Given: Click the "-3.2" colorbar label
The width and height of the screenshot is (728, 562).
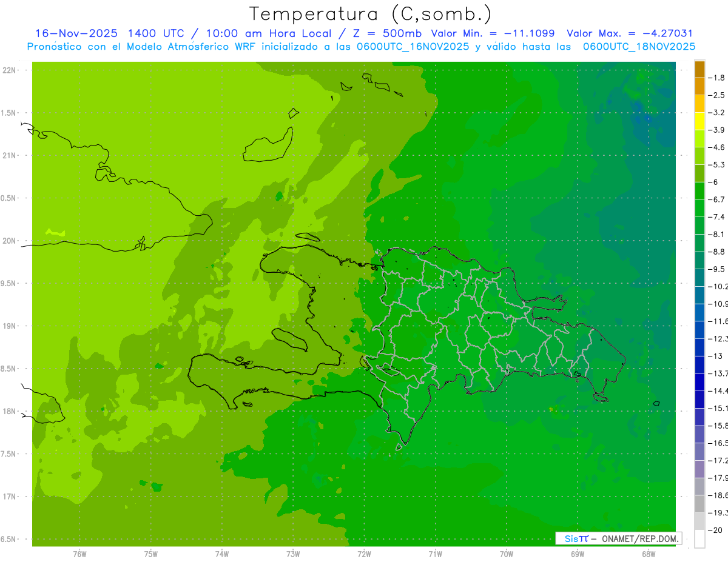Looking at the screenshot, I should point(716,113).
